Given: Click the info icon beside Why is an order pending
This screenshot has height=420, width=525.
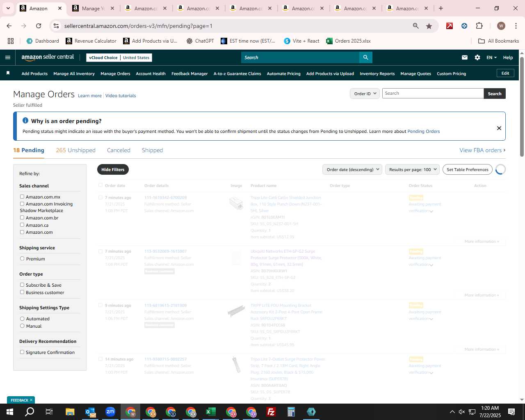Looking at the screenshot, I should pos(25,121).
